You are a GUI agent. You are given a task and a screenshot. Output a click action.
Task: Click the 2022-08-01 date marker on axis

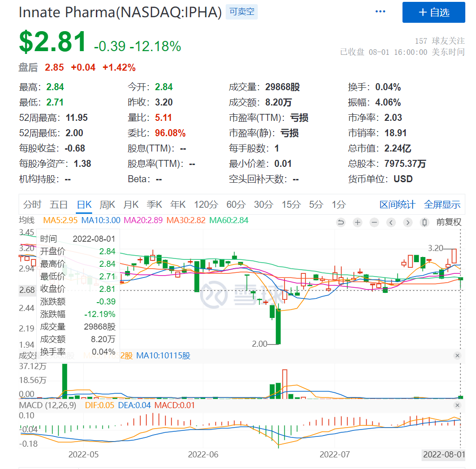click(444, 455)
